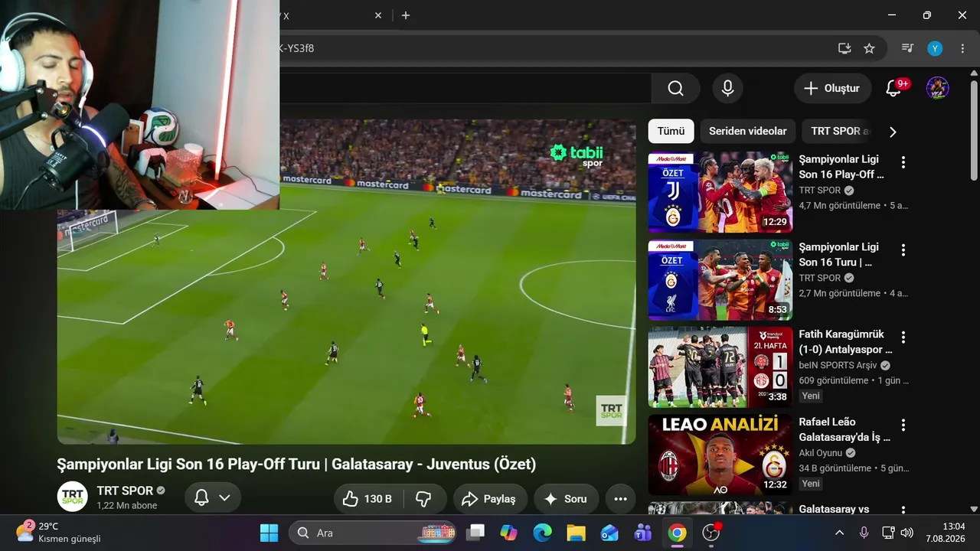Show hidden system tray icons
Viewport: 980px width, 551px height.
point(839,533)
